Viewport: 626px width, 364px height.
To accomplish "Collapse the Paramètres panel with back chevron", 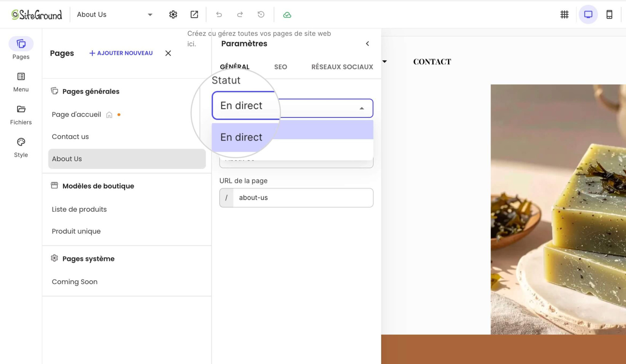I will coord(367,44).
